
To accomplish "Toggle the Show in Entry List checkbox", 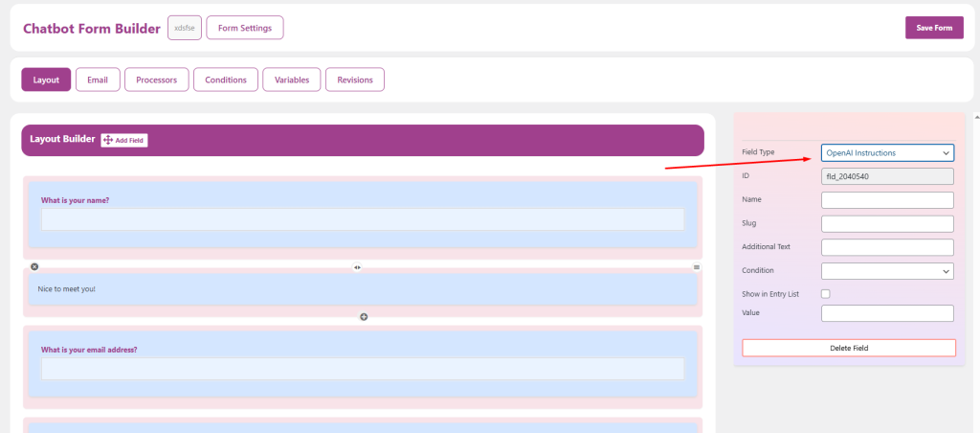I will click(x=826, y=293).
